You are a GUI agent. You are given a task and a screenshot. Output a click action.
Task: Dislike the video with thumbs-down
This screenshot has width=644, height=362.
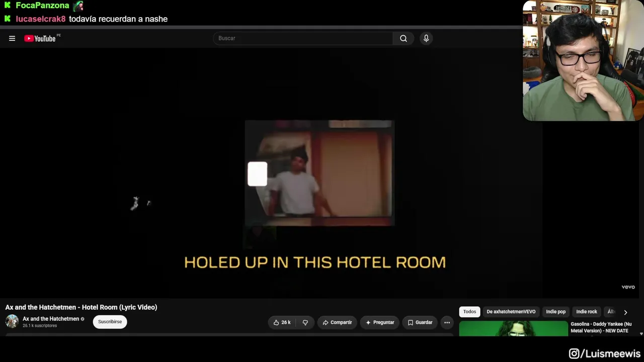click(305, 322)
